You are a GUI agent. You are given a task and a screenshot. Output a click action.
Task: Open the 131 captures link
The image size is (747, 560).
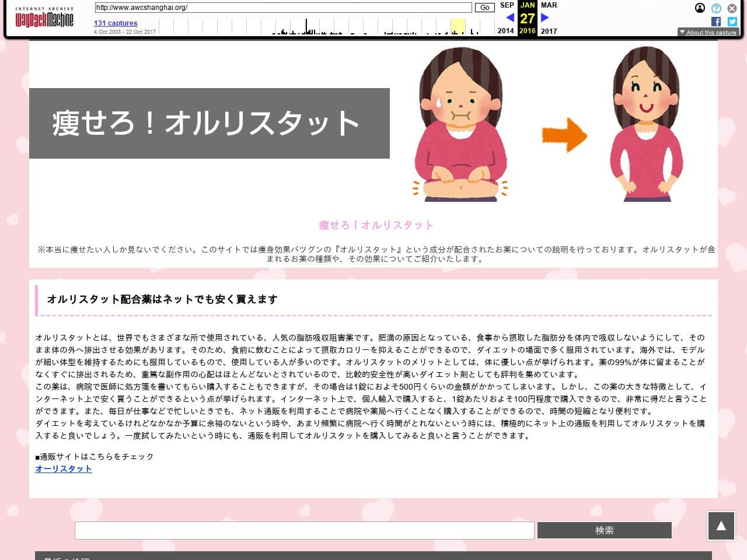(116, 23)
